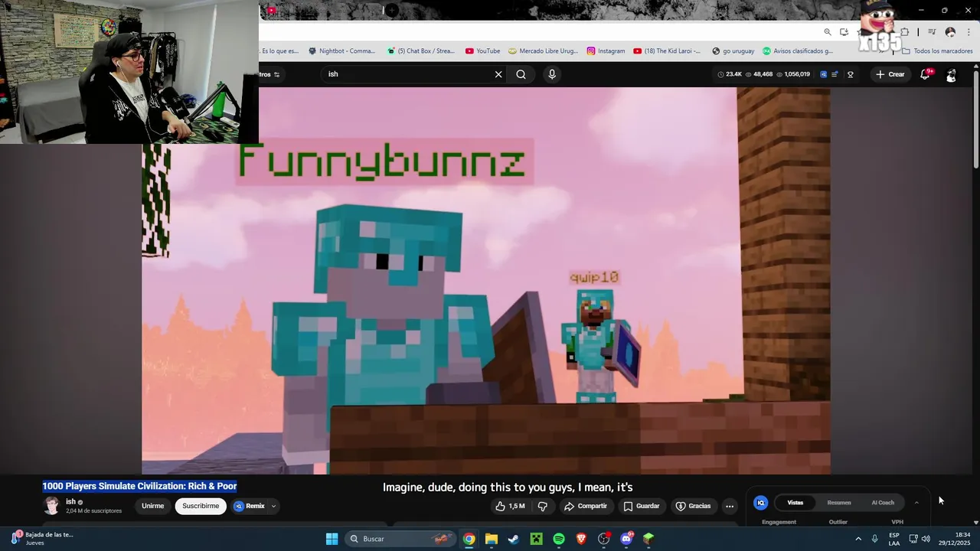Open the vidIQ list icon in header
The width and height of the screenshot is (980, 551).
pyautogui.click(x=835, y=74)
